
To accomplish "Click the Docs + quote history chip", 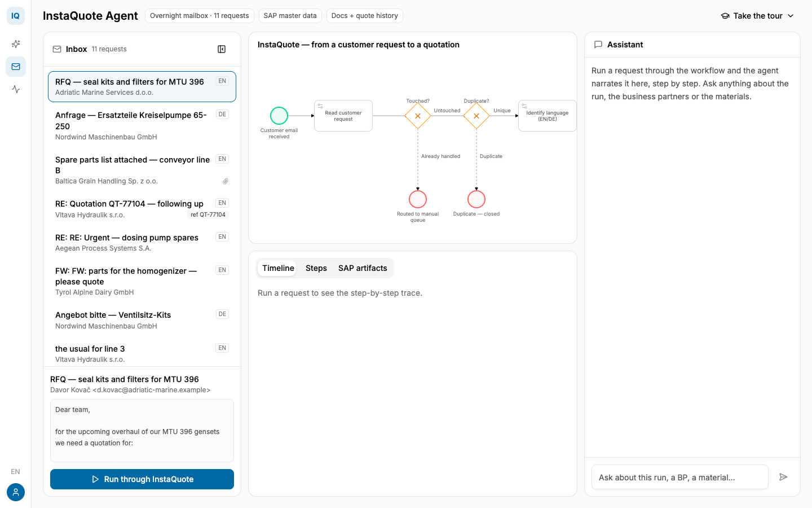I will [x=365, y=16].
